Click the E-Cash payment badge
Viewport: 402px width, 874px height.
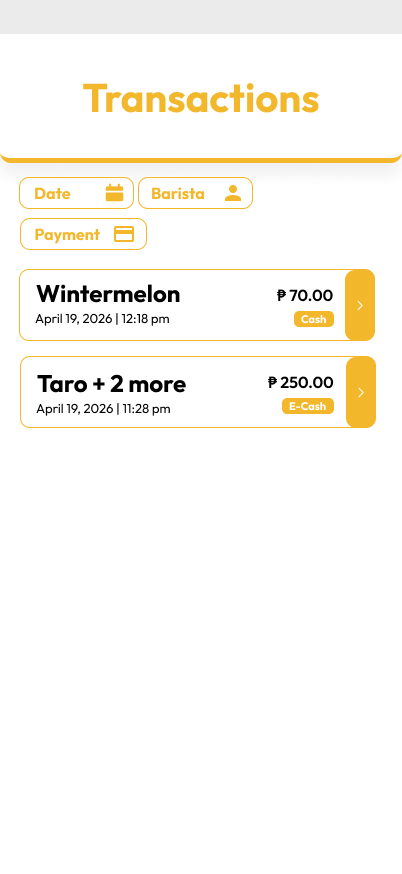click(308, 406)
